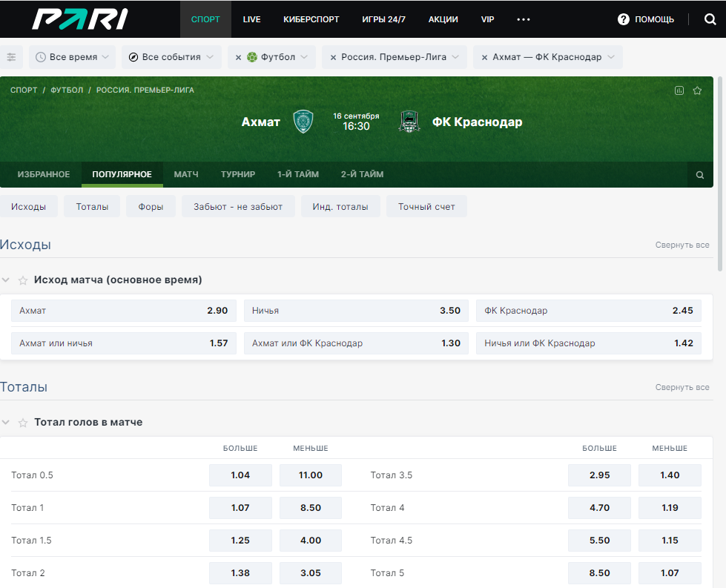The image size is (726, 588).
Task: Jump to Форы markets chip
Action: tap(151, 206)
